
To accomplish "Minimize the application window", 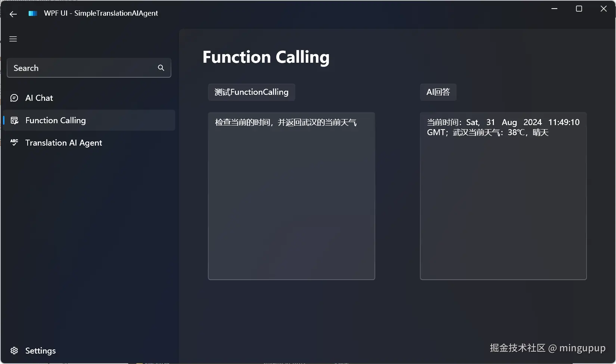I will coord(554,9).
